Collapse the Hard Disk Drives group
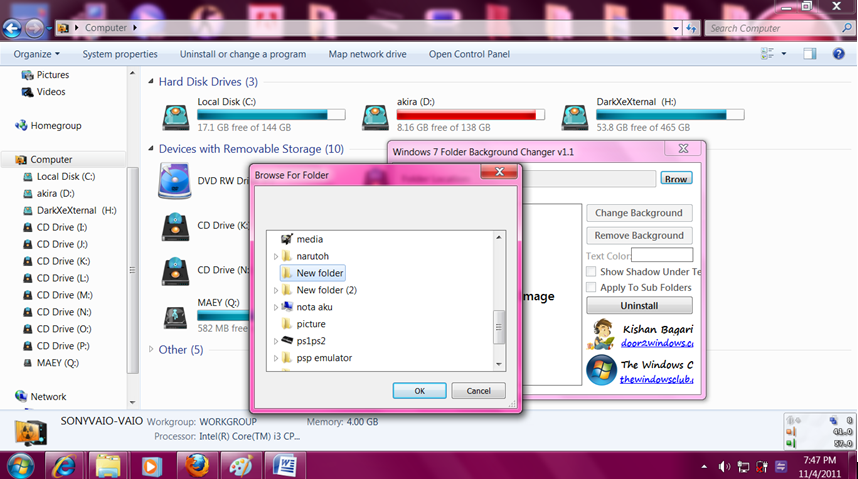Viewport: 858px width, 479px height. pyautogui.click(x=150, y=82)
